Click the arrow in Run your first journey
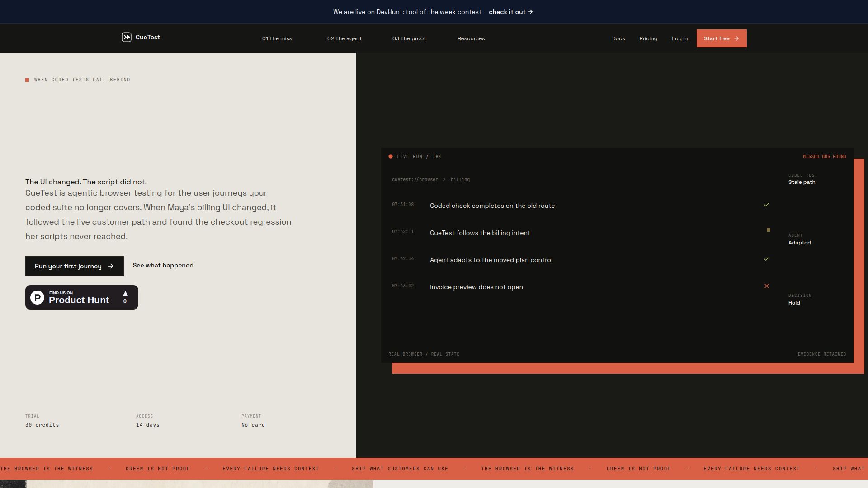The height and width of the screenshot is (488, 868). 111,266
